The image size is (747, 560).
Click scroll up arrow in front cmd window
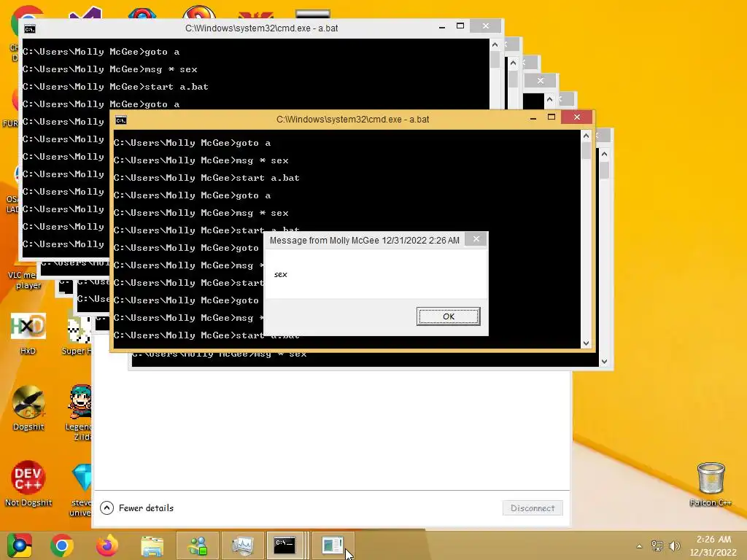pyautogui.click(x=586, y=136)
